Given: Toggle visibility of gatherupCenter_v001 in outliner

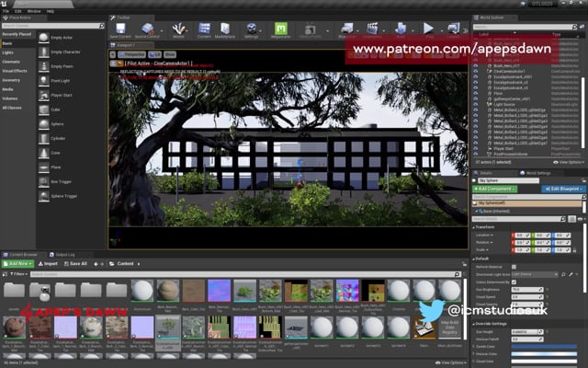Looking at the screenshot, I should pos(476,98).
